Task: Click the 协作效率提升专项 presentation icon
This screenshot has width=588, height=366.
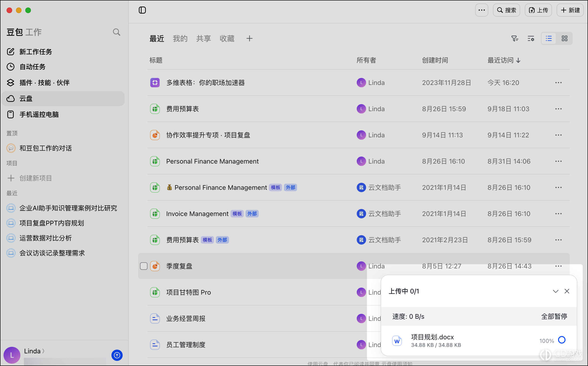Action: pos(155,135)
